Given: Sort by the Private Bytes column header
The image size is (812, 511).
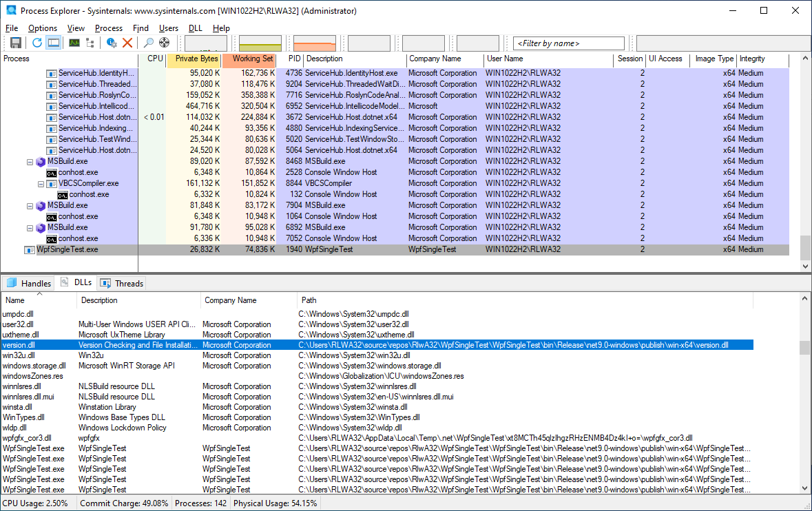Looking at the screenshot, I should [194, 59].
